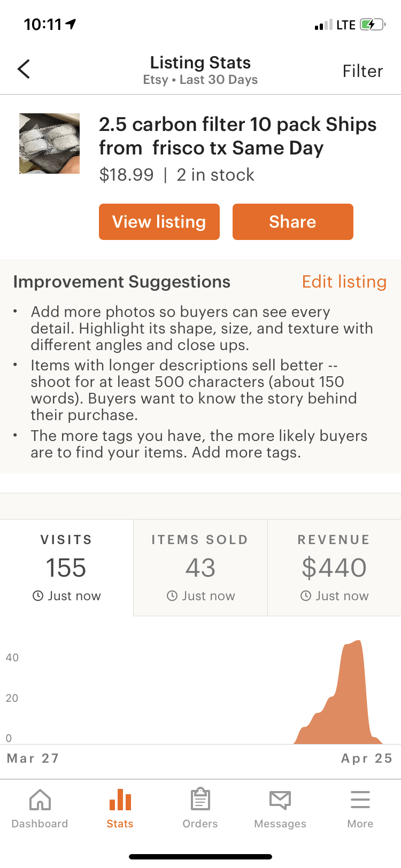Image resolution: width=401 pixels, height=868 pixels.
Task: Open the Orders clipboard icon
Action: (200, 800)
